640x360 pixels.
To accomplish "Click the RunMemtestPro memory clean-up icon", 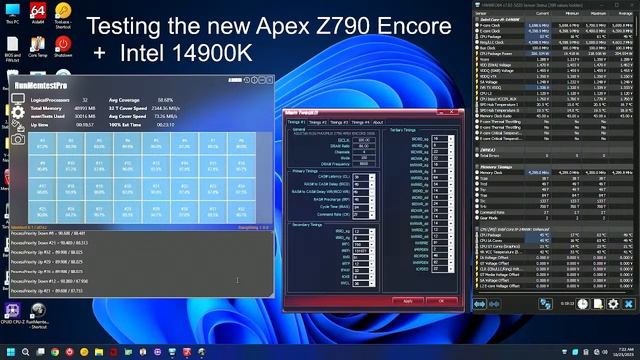I will [18, 126].
